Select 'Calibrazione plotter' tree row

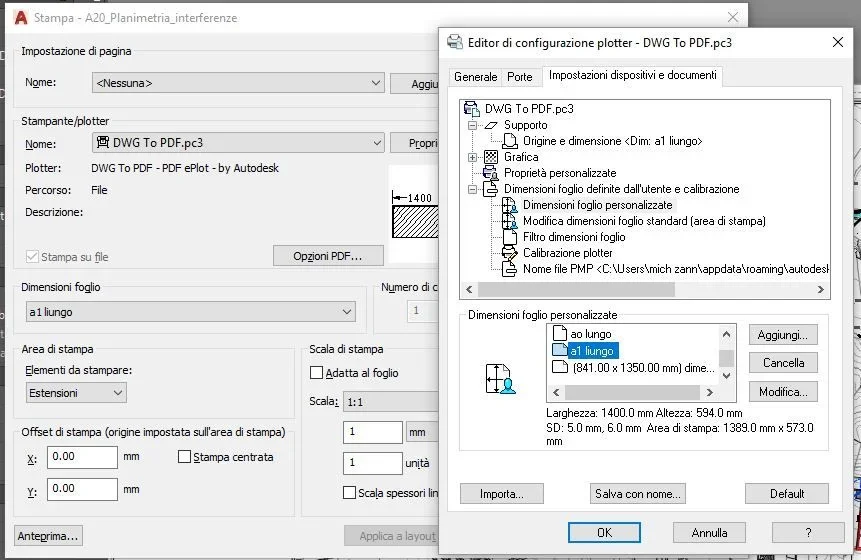[x=567, y=253]
